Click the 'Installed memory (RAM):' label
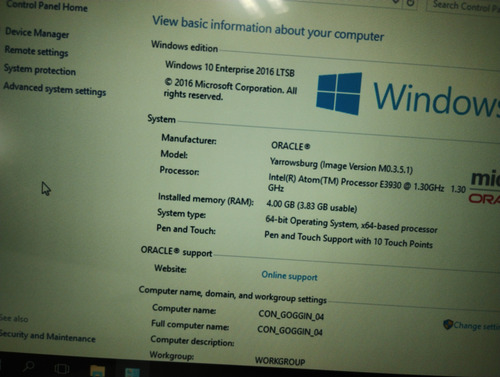The height and width of the screenshot is (377, 500). [206, 199]
